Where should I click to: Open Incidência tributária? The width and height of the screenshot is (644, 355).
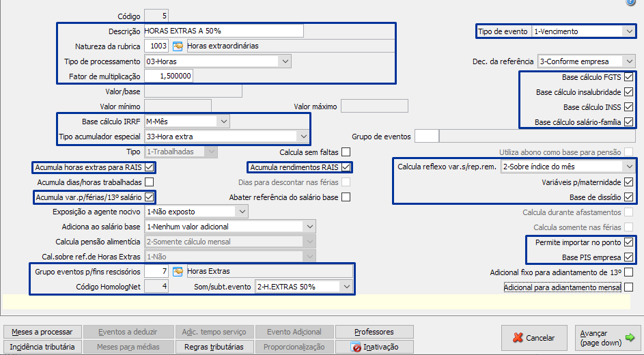point(42,347)
